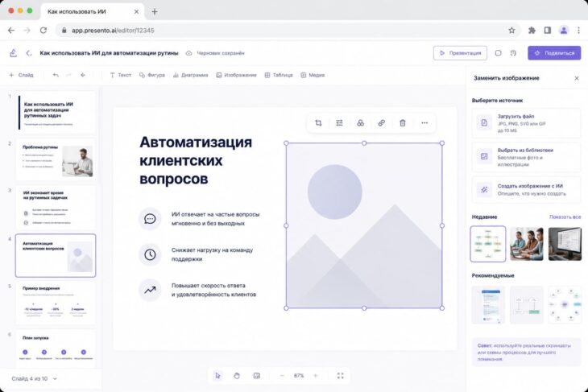
Task: Zoom out with minus button
Action: 282,376
